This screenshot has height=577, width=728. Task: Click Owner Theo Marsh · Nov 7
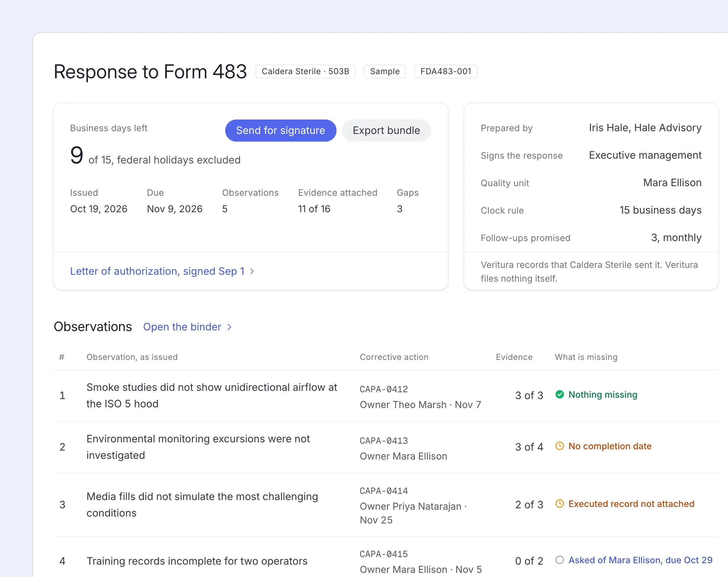pos(420,405)
